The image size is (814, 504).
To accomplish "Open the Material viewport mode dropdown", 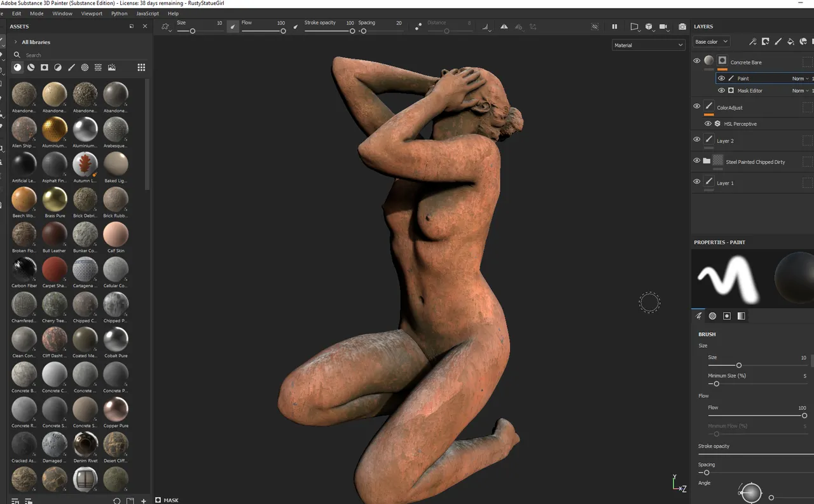I will click(648, 45).
